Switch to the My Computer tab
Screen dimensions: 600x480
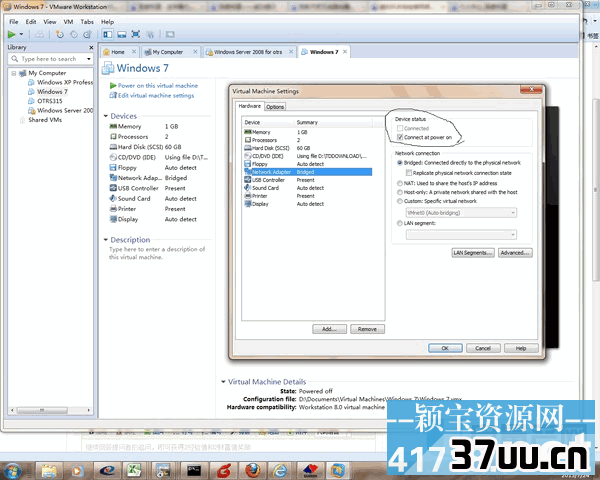pyautogui.click(x=168, y=52)
